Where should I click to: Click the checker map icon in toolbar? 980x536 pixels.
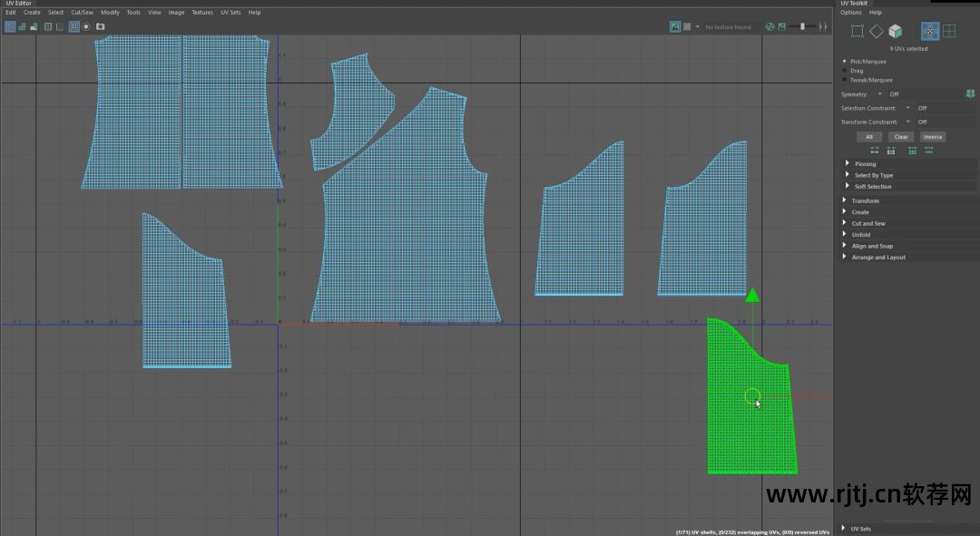click(687, 27)
